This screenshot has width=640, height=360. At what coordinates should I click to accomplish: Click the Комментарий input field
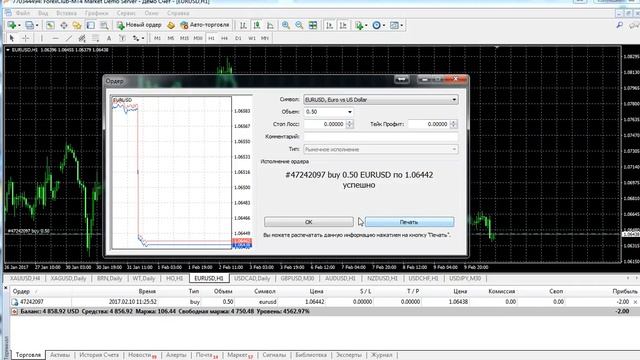[380, 136]
